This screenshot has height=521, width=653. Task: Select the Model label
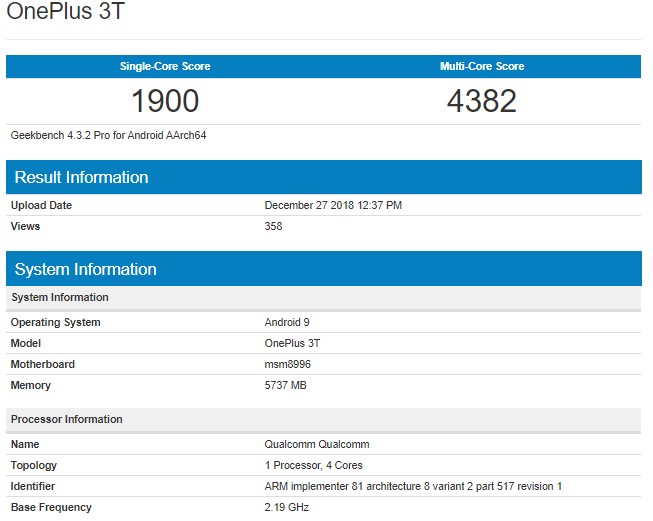point(26,343)
